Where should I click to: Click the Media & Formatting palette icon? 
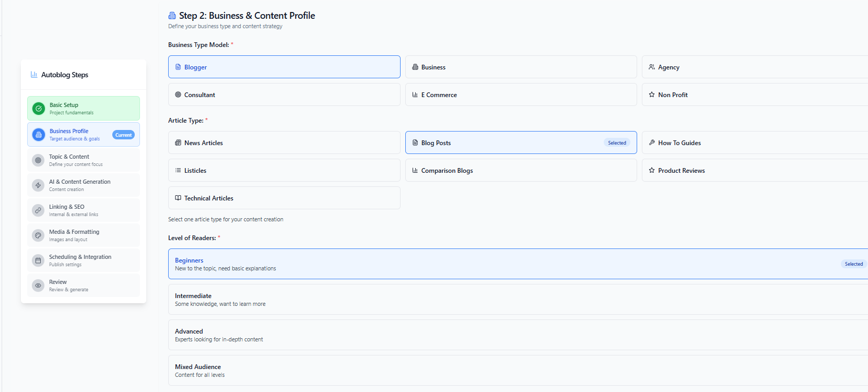(x=38, y=235)
